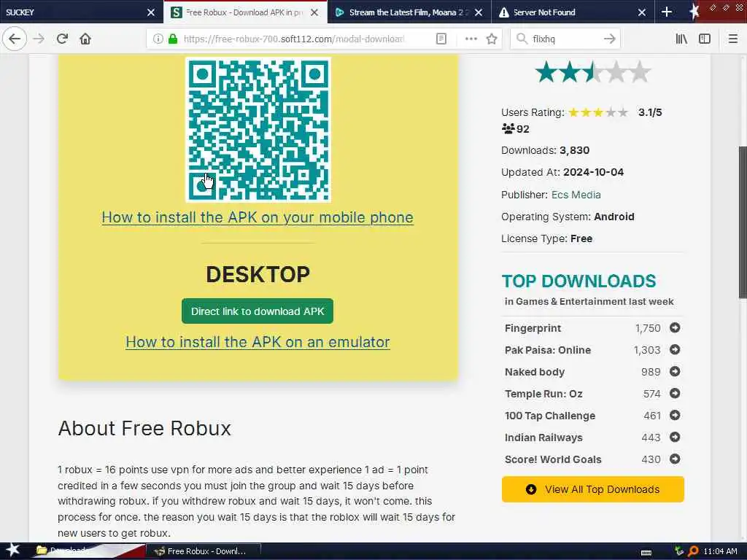Open How to install APK on mobile phone
Viewport: 747px width, 560px height.
(x=258, y=217)
